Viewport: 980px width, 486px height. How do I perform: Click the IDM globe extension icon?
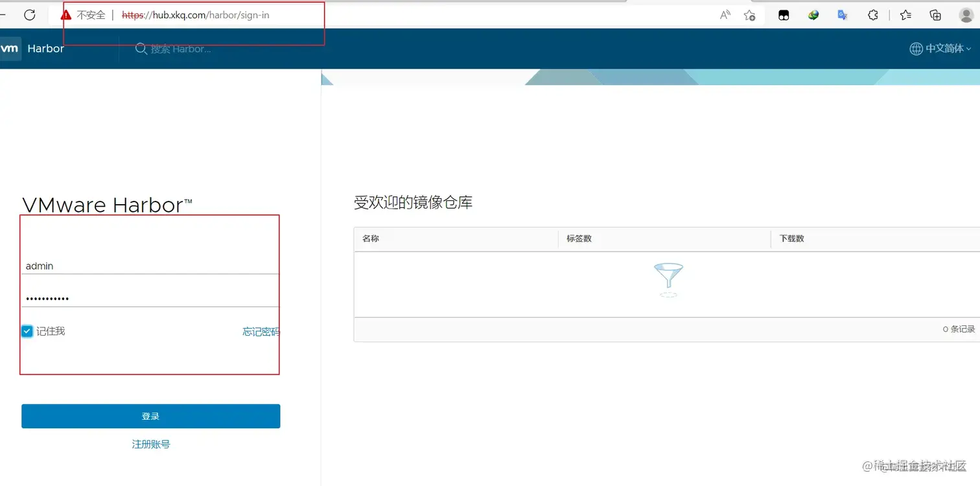pyautogui.click(x=813, y=15)
